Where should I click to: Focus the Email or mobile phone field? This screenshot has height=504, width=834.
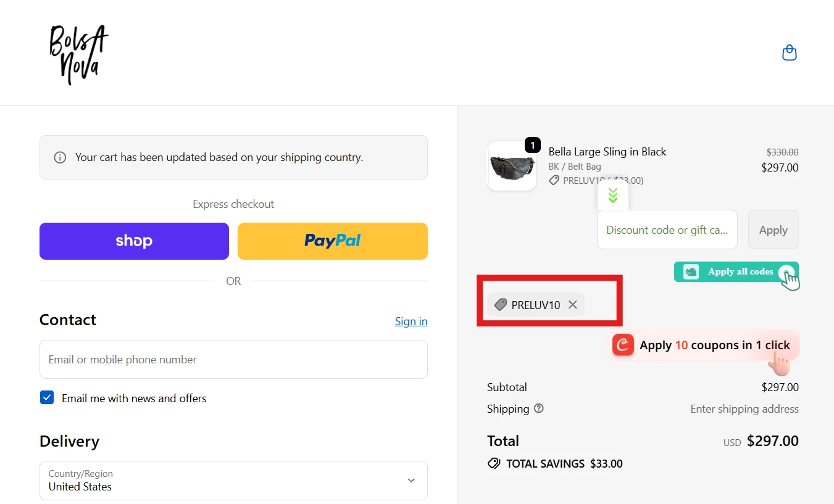coord(233,359)
